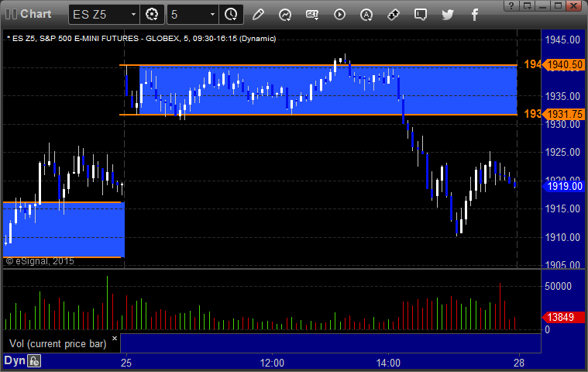Click the up-down arrows trade icon
The width and height of the screenshot is (588, 372).
[393, 15]
